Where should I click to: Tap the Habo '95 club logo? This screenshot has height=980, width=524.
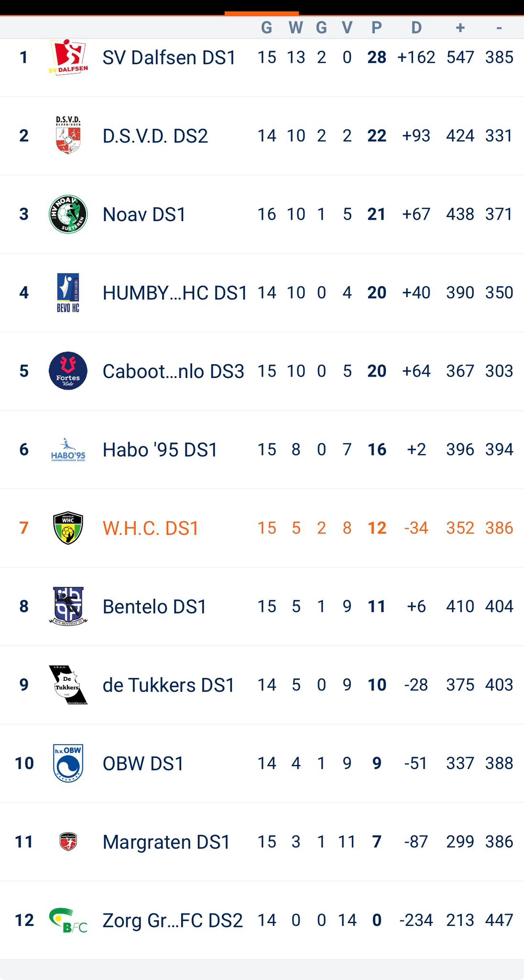[68, 450]
